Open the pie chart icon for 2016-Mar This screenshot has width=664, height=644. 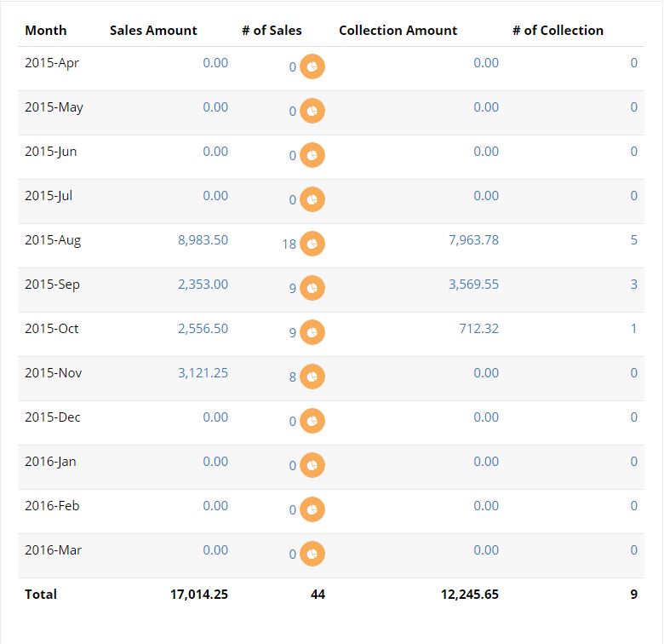[312, 554]
